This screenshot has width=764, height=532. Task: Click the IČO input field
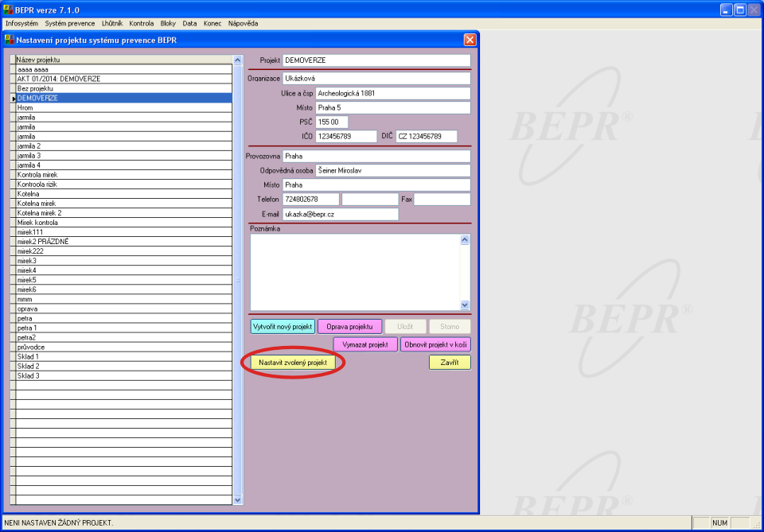(346, 137)
